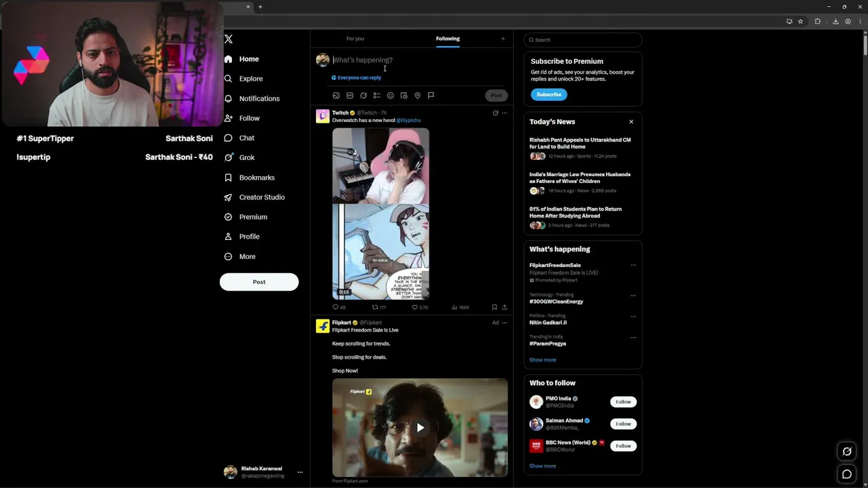Open Explore in the sidebar
The width and height of the screenshot is (868, 488).
[243, 79]
